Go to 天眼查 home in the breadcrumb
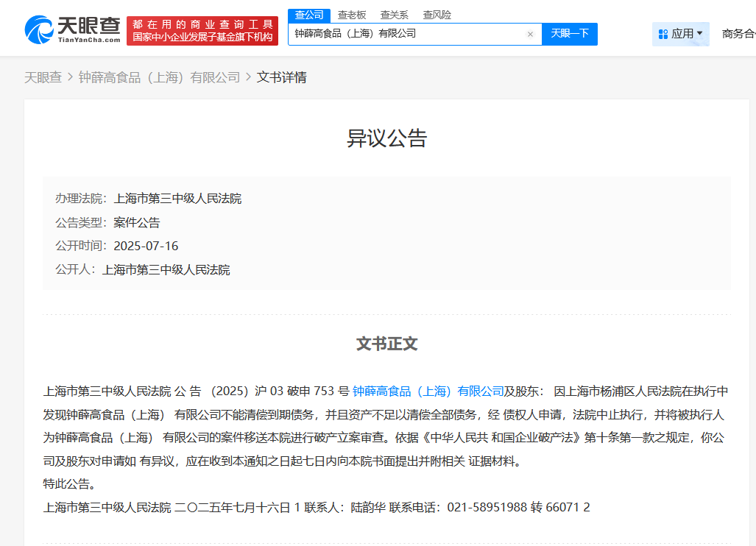756x546 pixels. [x=43, y=77]
